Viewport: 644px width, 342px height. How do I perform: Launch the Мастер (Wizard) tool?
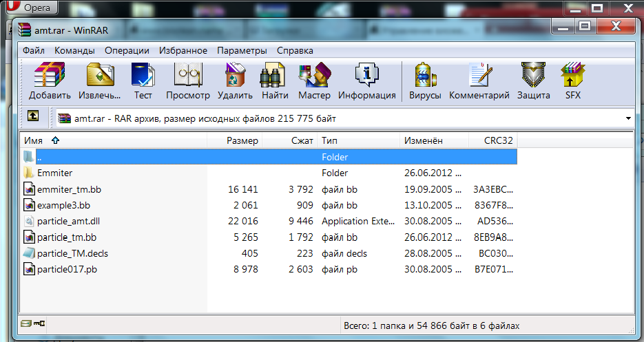(x=314, y=81)
